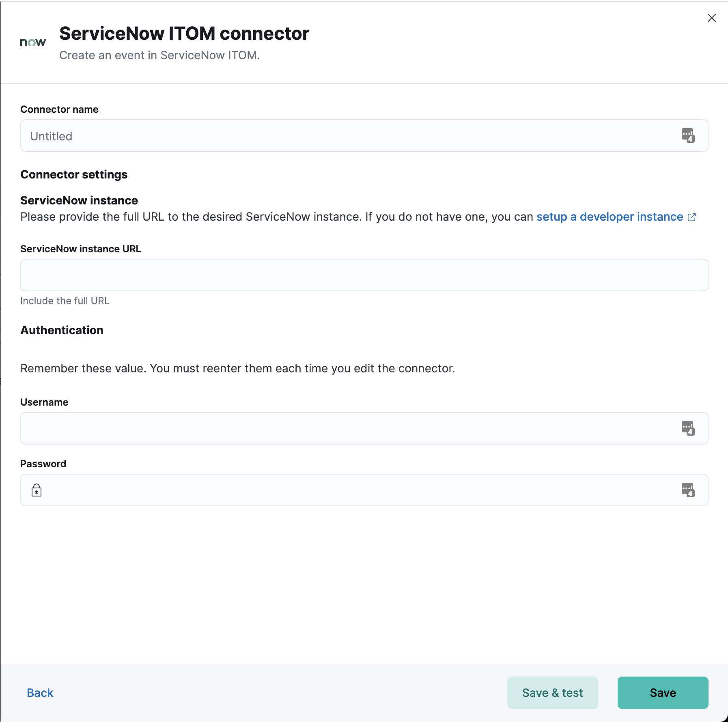The height and width of the screenshot is (722, 728).
Task: Click the Authentication section heading
Action: (62, 330)
